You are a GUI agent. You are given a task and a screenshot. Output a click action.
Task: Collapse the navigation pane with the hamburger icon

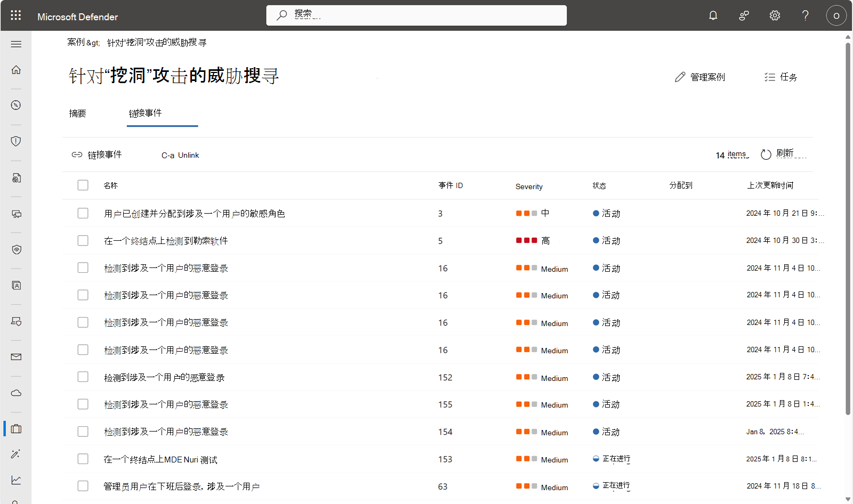click(16, 44)
